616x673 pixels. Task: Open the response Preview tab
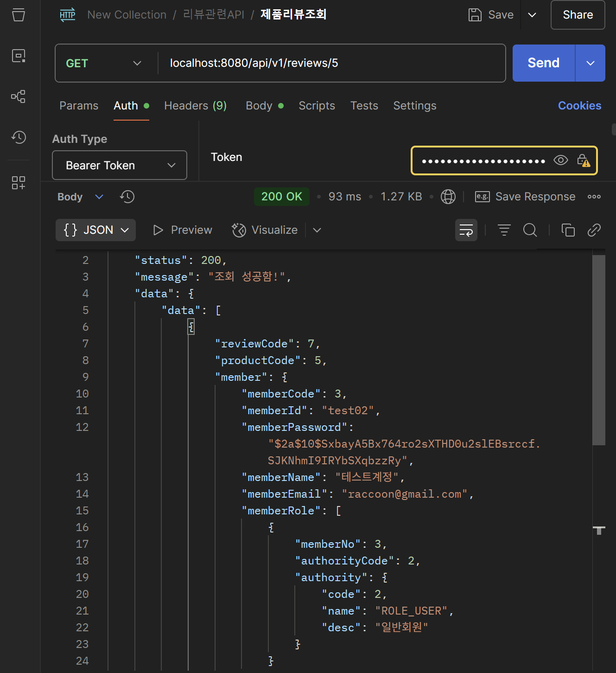[183, 230]
